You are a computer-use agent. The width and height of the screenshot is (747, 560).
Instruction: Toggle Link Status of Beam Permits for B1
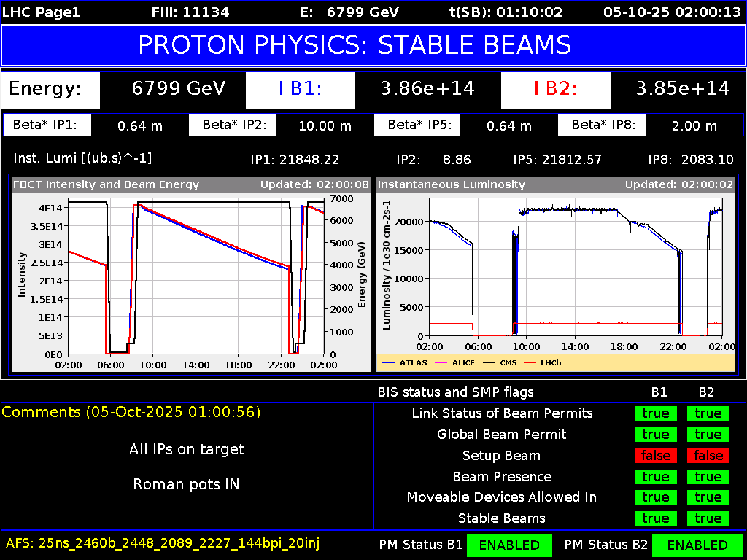pyautogui.click(x=655, y=413)
